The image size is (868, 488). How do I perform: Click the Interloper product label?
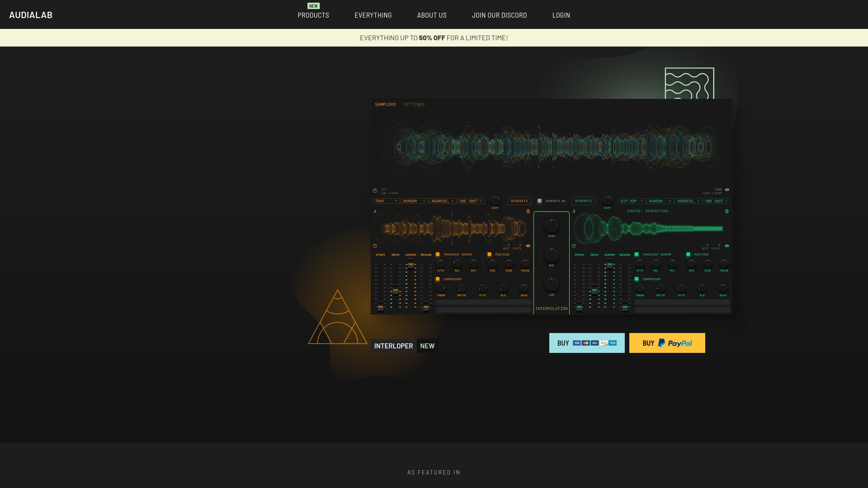click(x=394, y=346)
